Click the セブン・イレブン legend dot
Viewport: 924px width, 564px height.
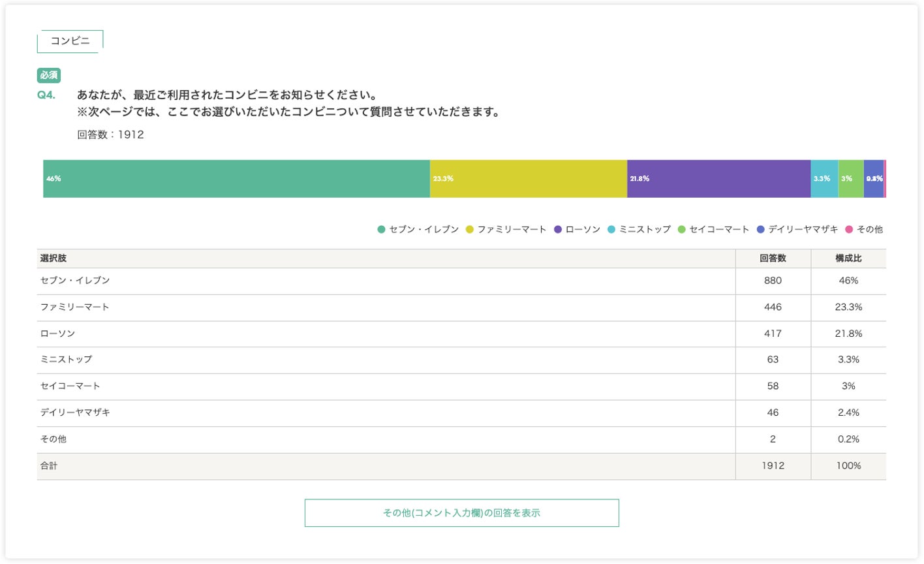[x=381, y=229]
